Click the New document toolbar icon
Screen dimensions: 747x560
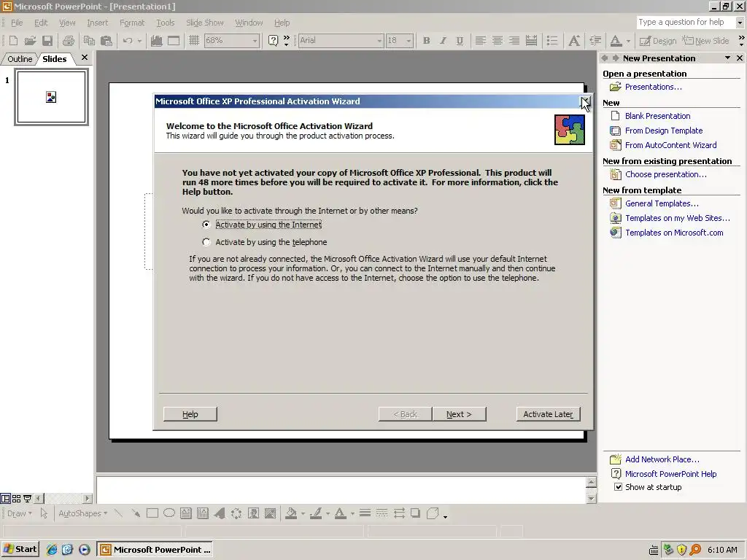coord(13,41)
